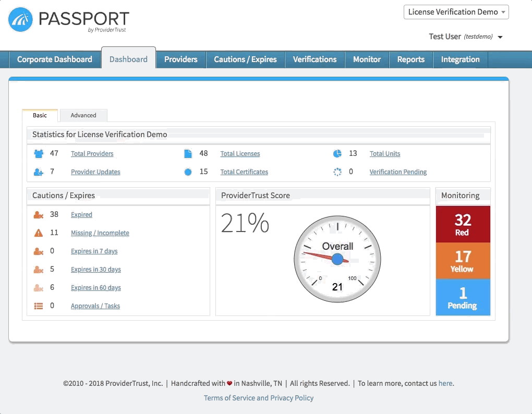View the Total Certificates link
Viewport: 532px width, 414px height.
click(244, 172)
